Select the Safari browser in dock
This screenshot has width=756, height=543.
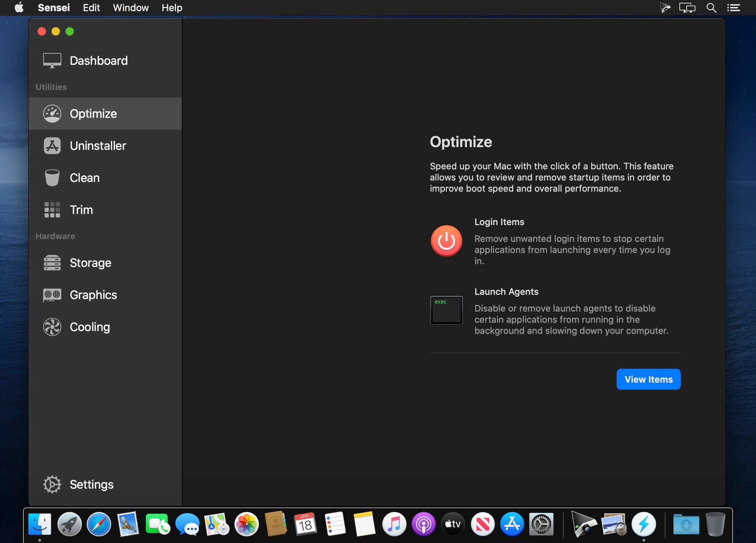coord(98,523)
